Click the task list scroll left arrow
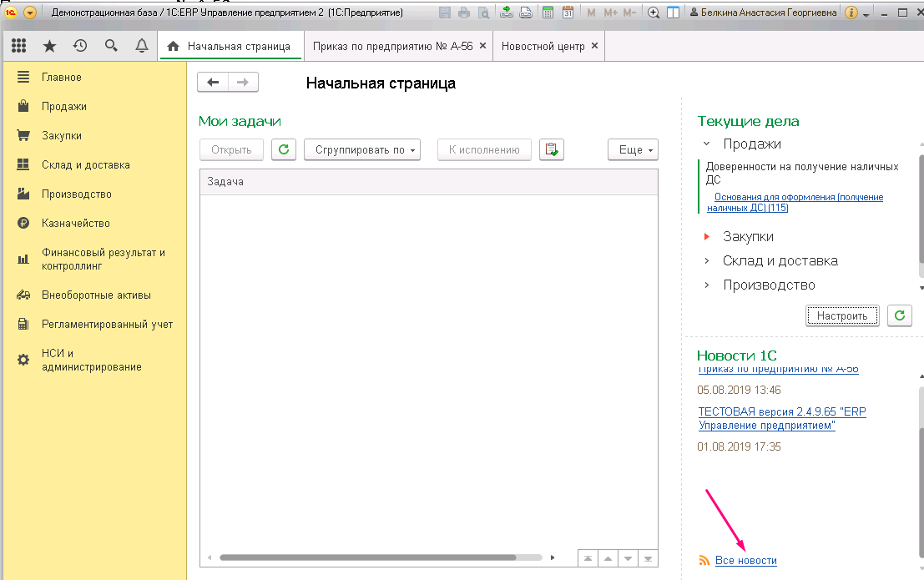This screenshot has width=924, height=580. pos(210,557)
